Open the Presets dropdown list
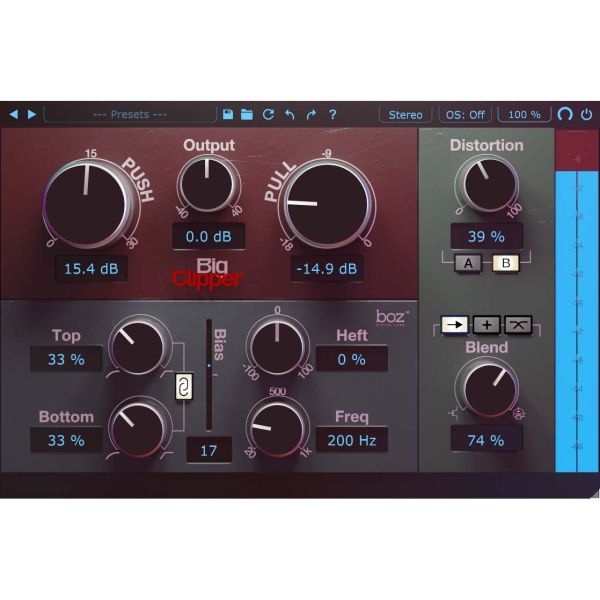Image resolution: width=600 pixels, height=600 pixels. pos(130,114)
